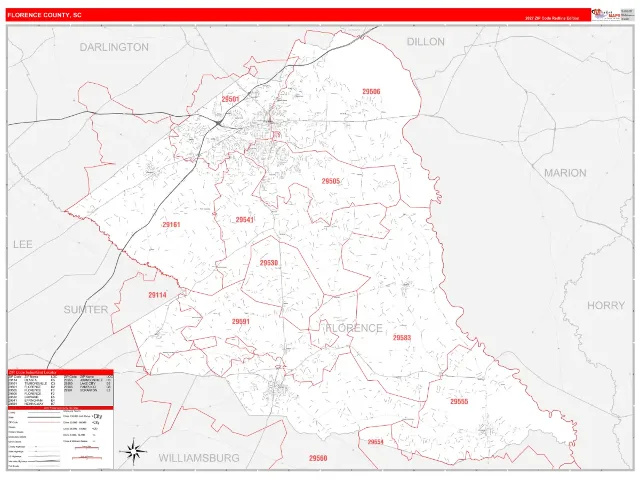Select ZIP code label 29530
Screen dimensions: 640x480
point(269,263)
